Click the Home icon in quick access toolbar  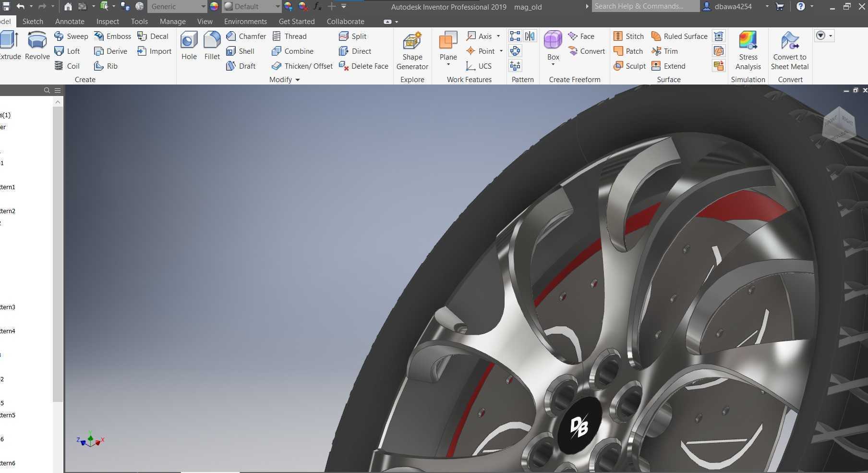point(68,6)
